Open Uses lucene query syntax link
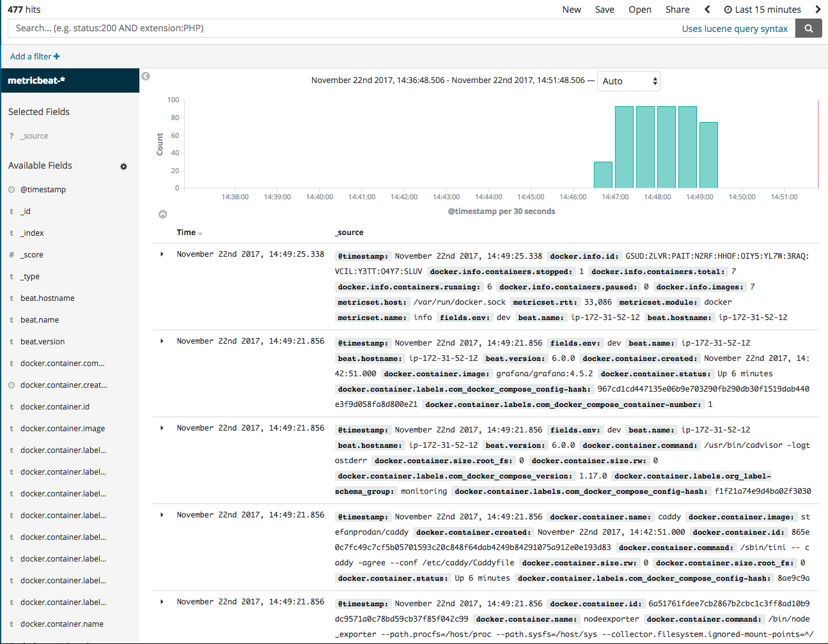This screenshot has width=828, height=644. (x=735, y=29)
